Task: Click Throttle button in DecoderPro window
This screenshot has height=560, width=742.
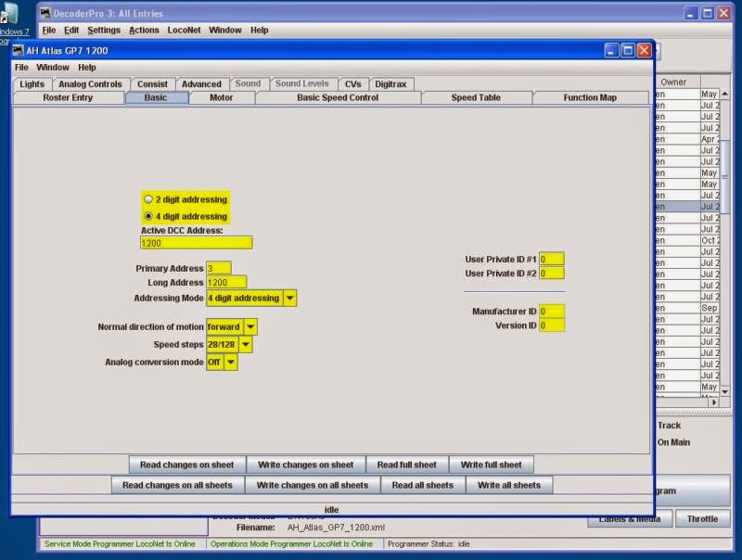Action: [702, 519]
